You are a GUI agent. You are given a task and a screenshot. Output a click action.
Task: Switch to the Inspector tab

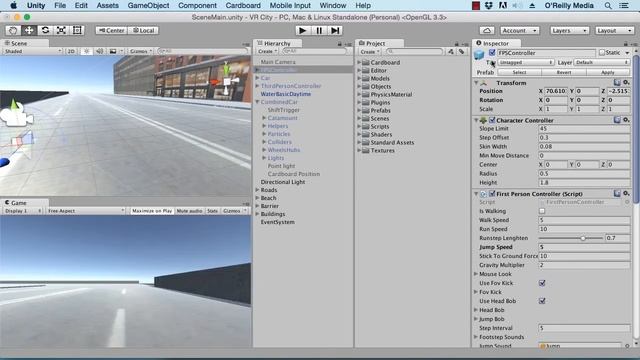495,43
